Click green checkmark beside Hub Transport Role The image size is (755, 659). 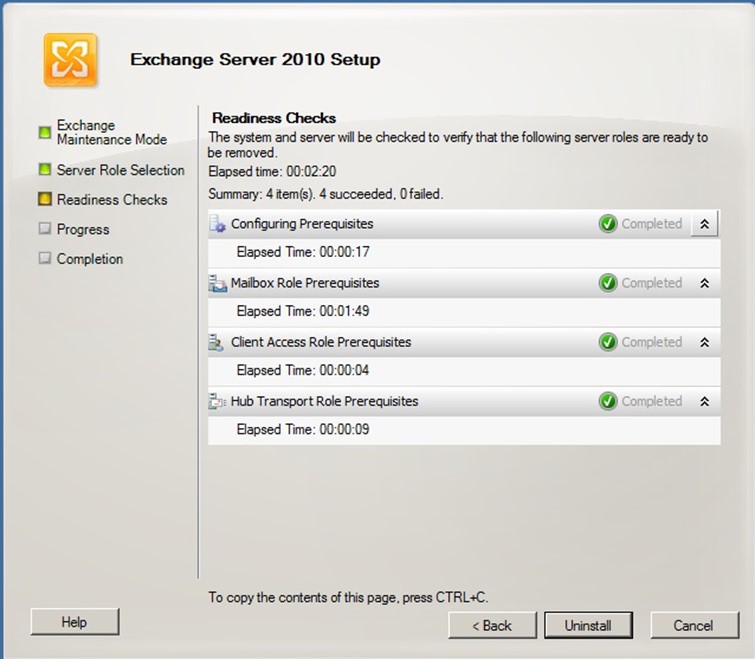[608, 401]
